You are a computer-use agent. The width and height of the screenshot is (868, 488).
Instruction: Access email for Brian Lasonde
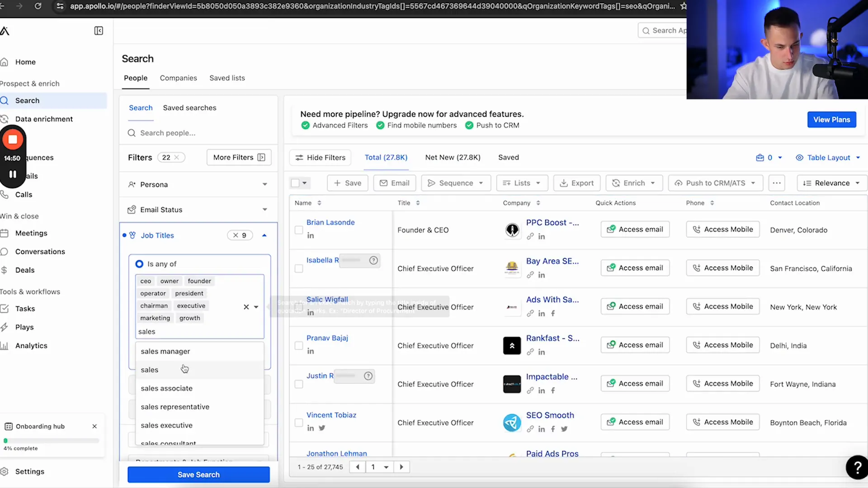click(x=635, y=230)
